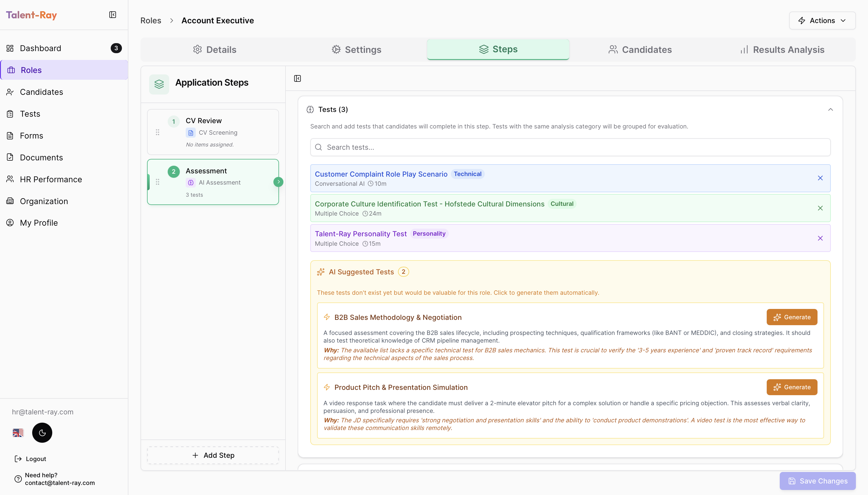
Task: Expand details of the Assessment step
Action: tap(278, 182)
